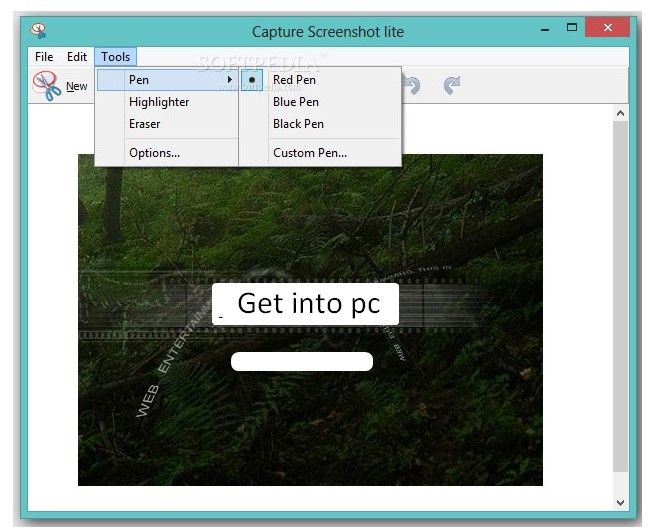Open Options... from Tools menu
This screenshot has width=654, height=528.
[167, 153]
